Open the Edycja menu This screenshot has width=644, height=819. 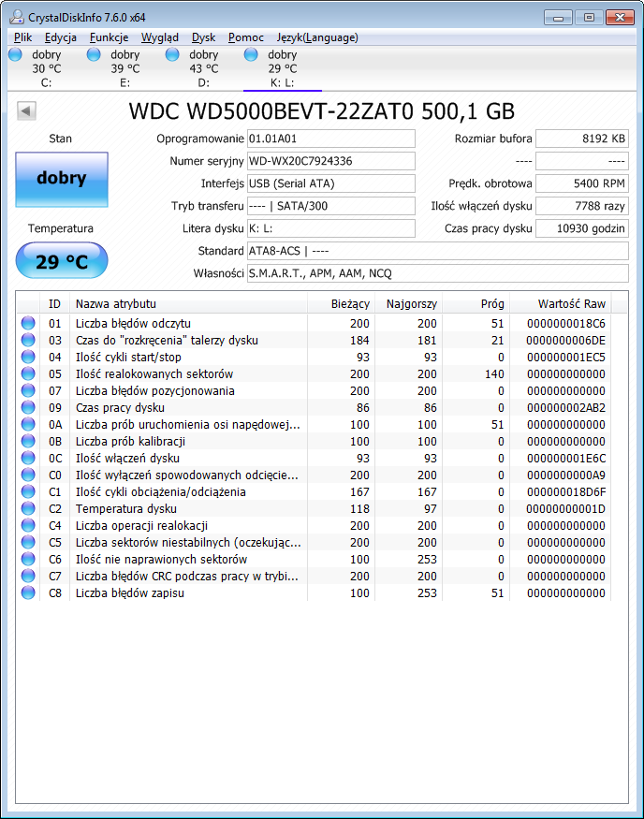click(x=61, y=37)
